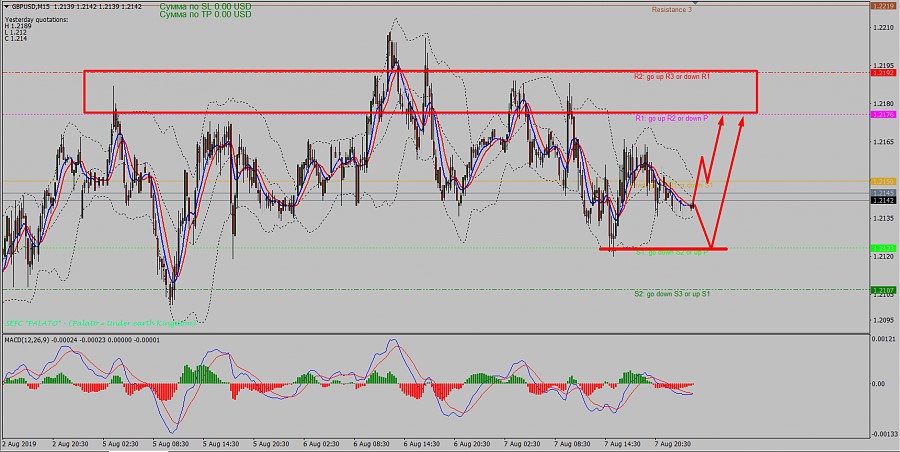Image resolution: width=900 pixels, height=452 pixels.
Task: Click the R1: go up R2 label
Action: coord(672,119)
